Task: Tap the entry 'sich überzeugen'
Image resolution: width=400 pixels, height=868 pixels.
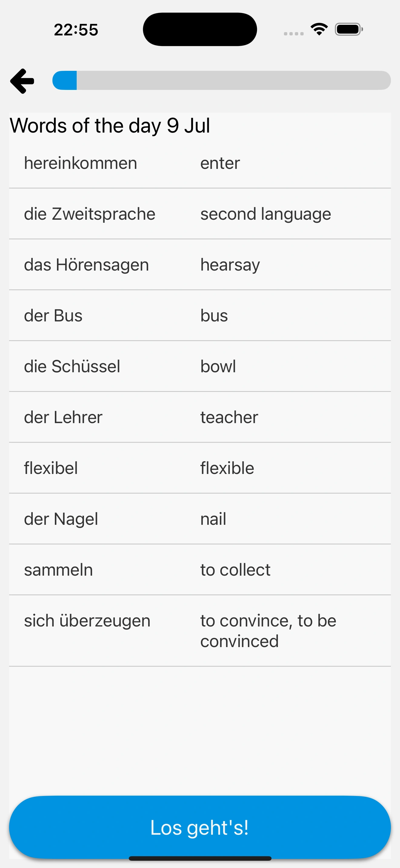Action: pos(87,621)
